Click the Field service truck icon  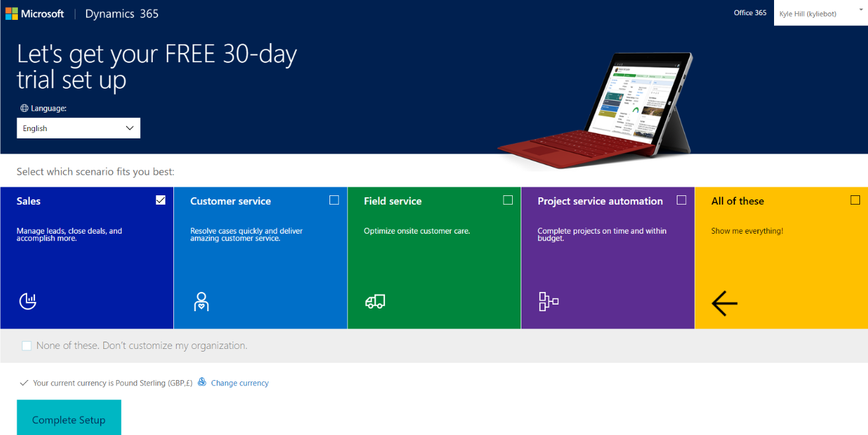(375, 302)
